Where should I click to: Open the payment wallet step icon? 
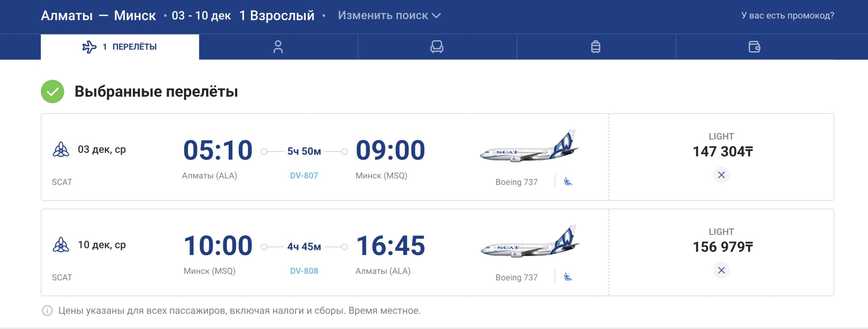[754, 47]
